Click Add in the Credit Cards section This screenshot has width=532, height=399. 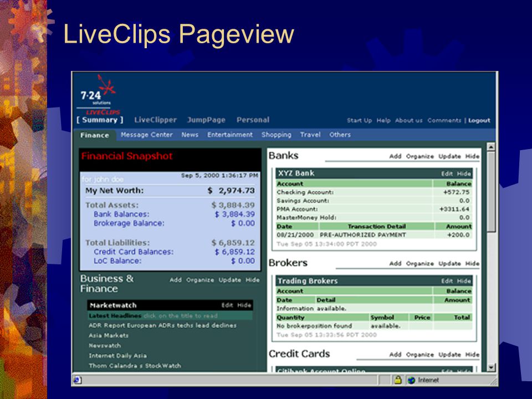tap(395, 355)
